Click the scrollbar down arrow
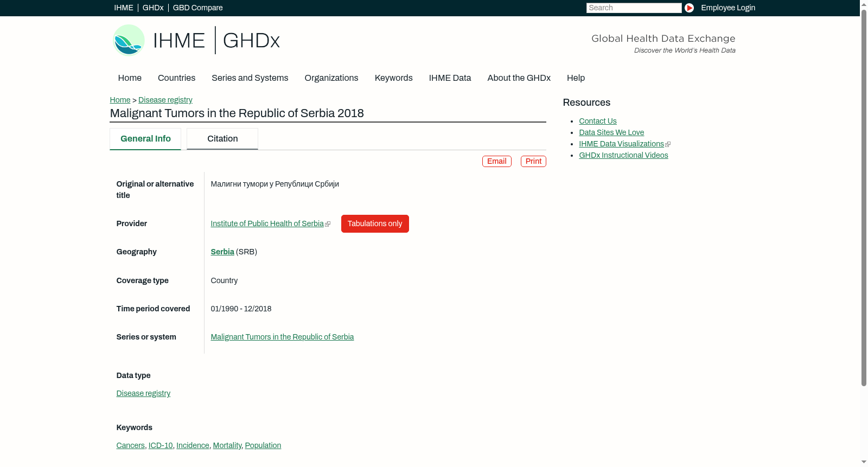 point(864,463)
